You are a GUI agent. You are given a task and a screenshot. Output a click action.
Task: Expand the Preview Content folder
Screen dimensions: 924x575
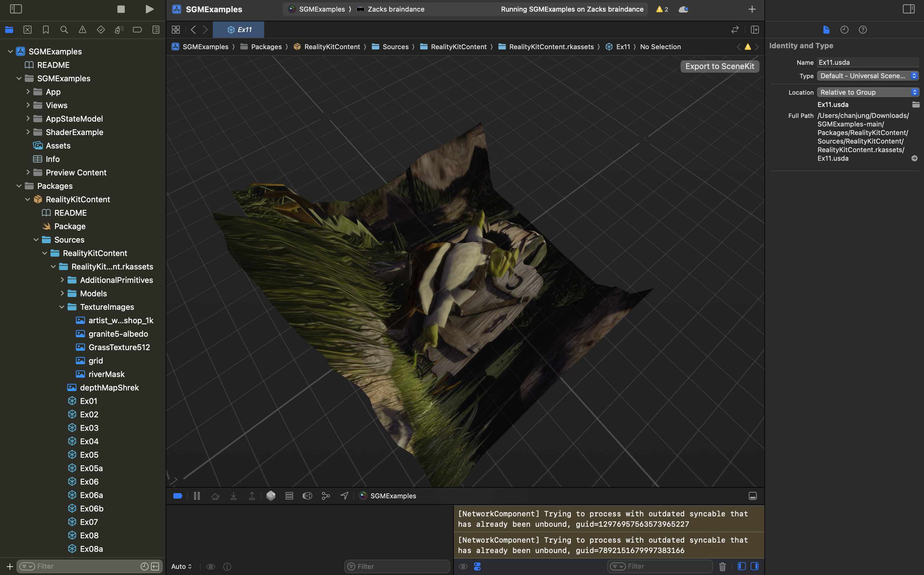pos(28,172)
